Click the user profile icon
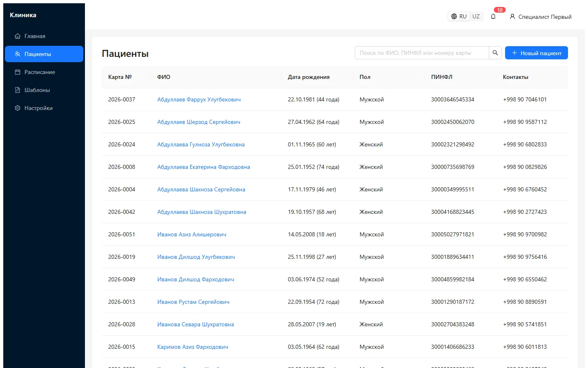The image size is (588, 368). 512,17
